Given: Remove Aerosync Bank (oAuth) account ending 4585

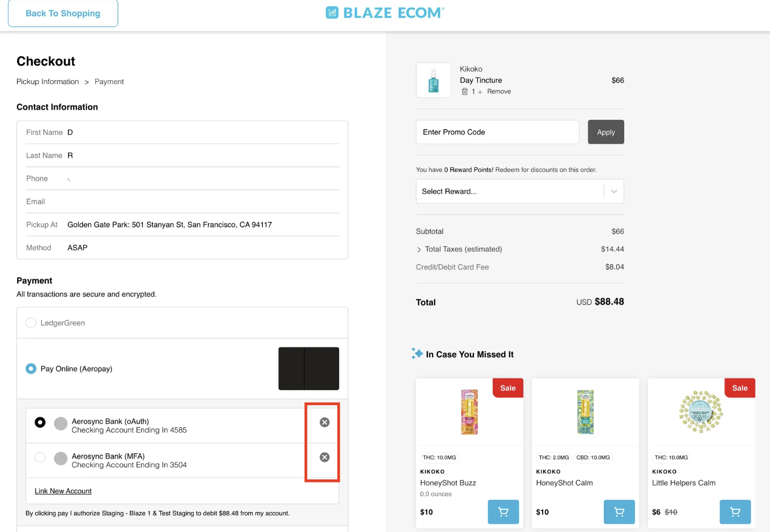Looking at the screenshot, I should 325,422.
